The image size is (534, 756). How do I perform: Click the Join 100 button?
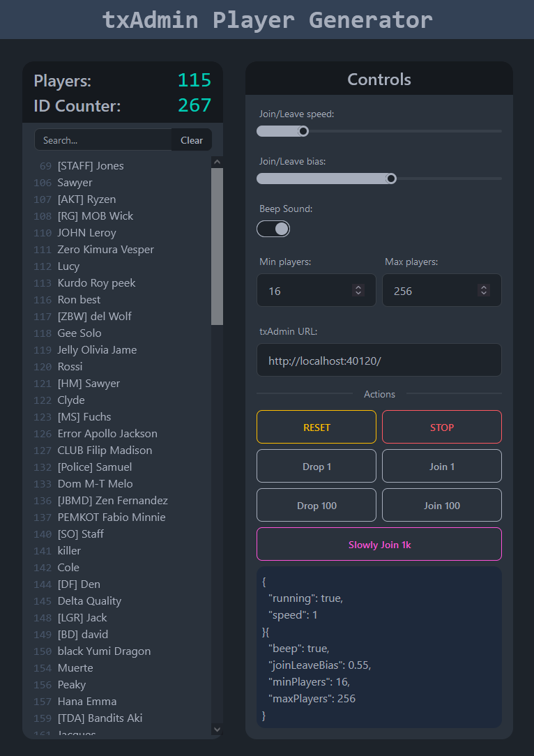point(442,506)
